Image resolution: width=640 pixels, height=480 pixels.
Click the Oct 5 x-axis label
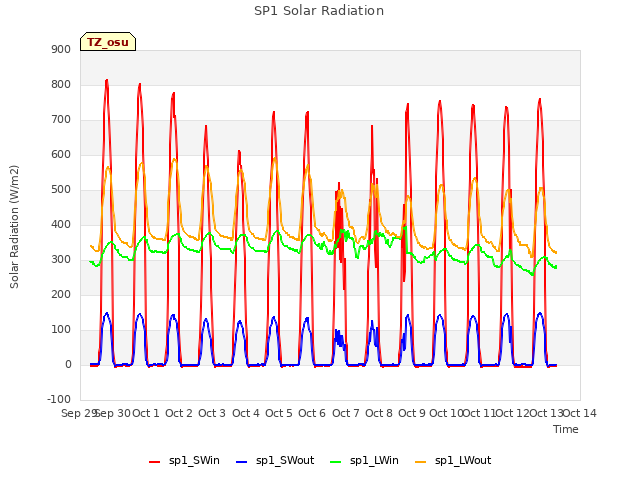click(279, 413)
